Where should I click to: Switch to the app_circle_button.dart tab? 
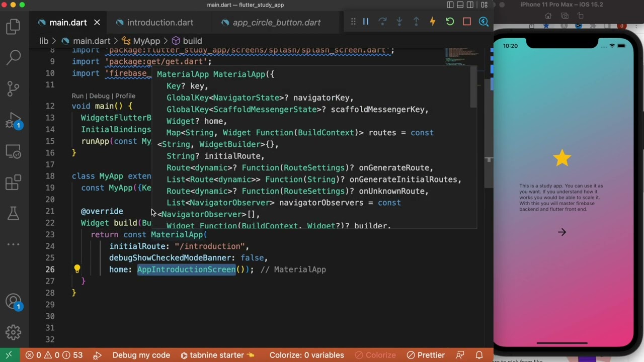click(x=276, y=23)
